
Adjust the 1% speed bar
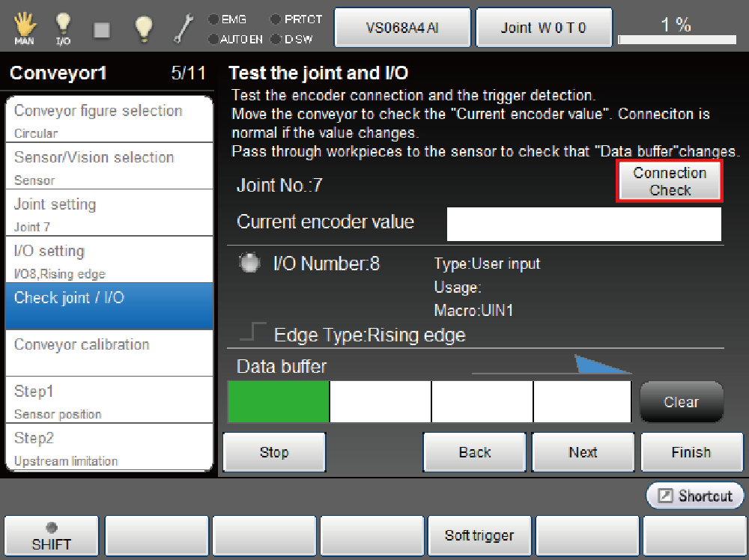click(676, 38)
